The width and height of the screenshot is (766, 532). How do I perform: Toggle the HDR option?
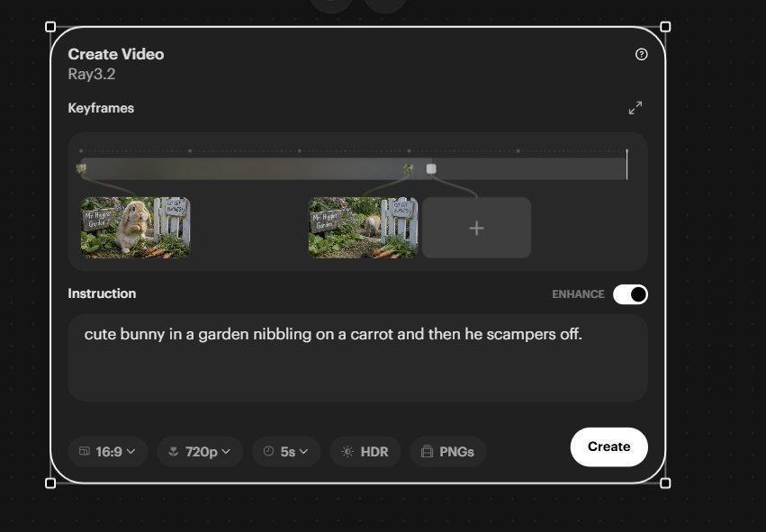[x=365, y=451]
